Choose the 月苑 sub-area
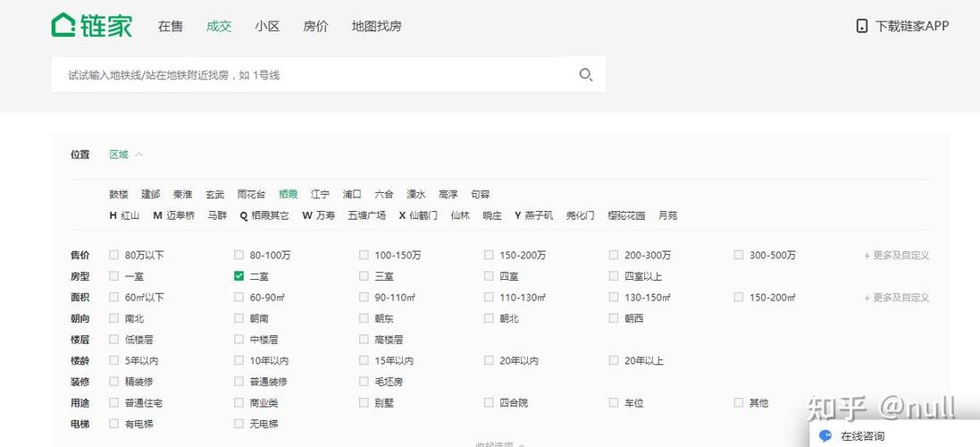980x447 pixels. pos(667,215)
